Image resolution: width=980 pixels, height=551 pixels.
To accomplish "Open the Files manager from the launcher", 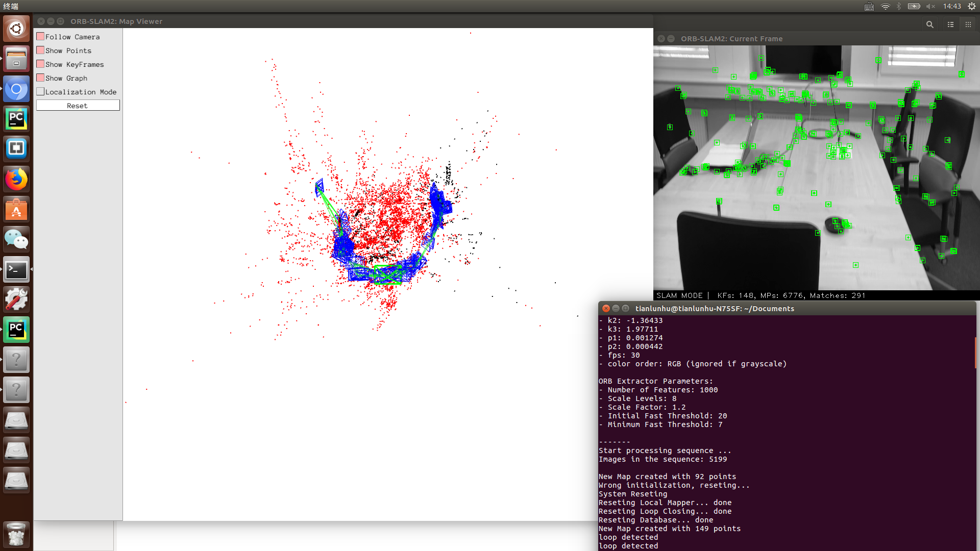I will [x=16, y=59].
